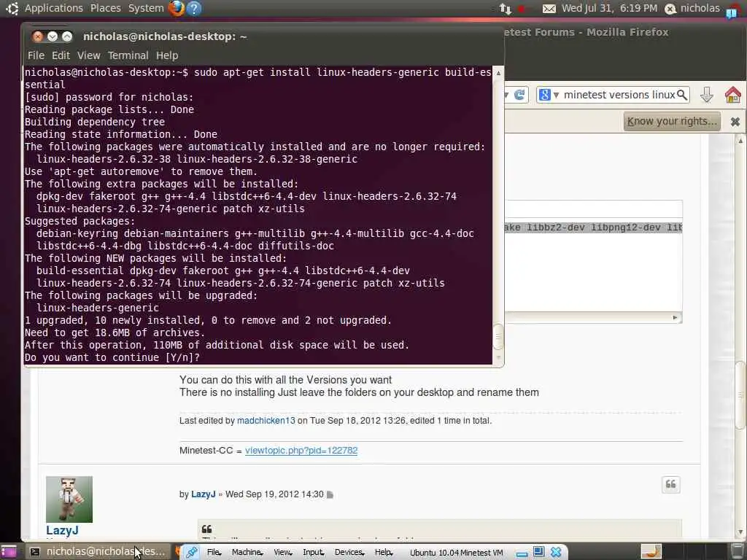The height and width of the screenshot is (560, 747).
Task: Open the VirtualBox Input menu
Action: pyautogui.click(x=313, y=553)
